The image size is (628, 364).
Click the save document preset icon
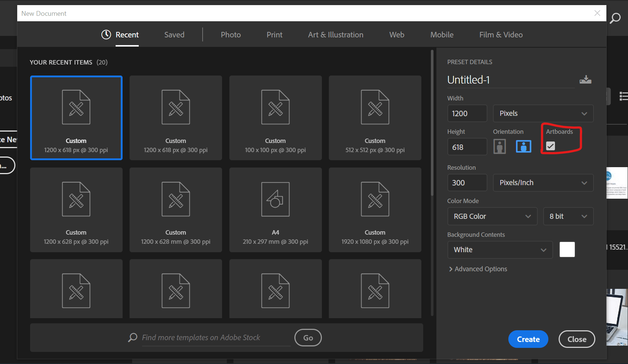[585, 80]
